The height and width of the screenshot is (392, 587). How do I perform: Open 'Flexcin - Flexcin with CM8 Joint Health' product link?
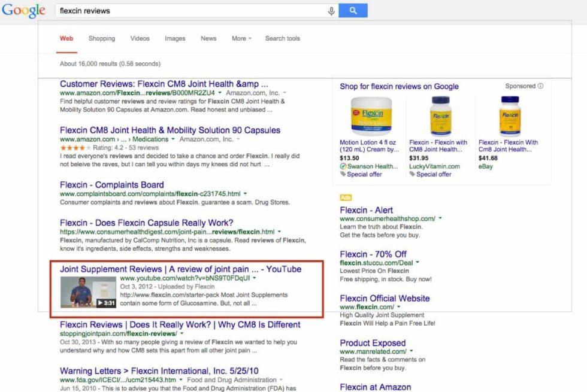click(x=438, y=146)
